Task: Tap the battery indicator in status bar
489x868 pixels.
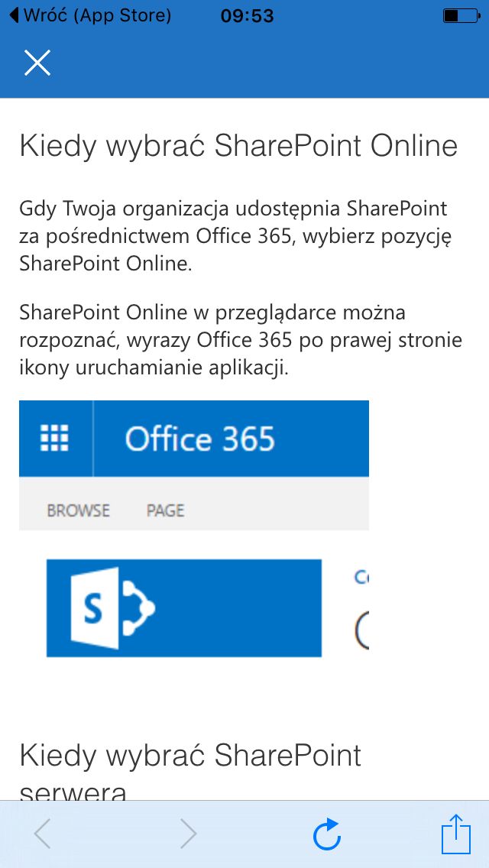Action: [x=461, y=16]
